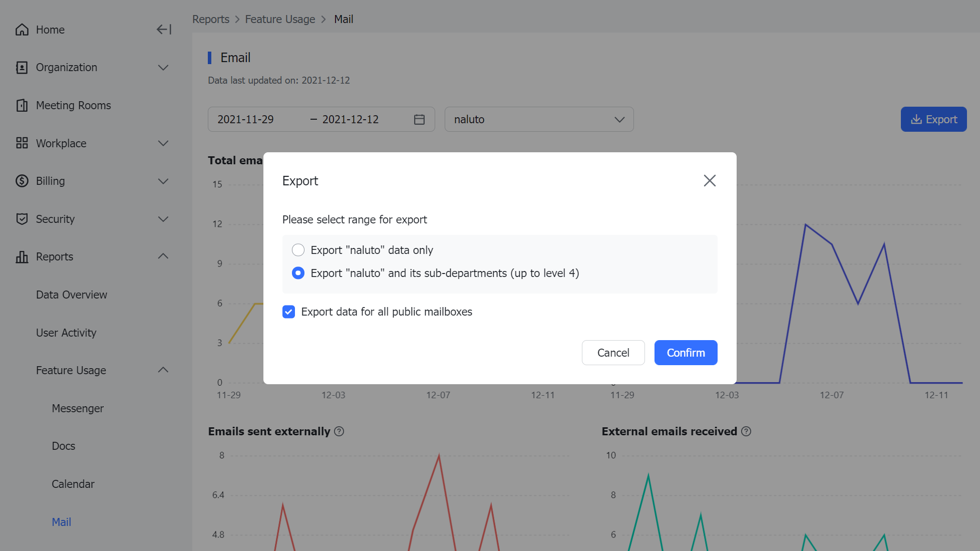
Task: Expand the Billing menu chevron
Action: coord(163,181)
